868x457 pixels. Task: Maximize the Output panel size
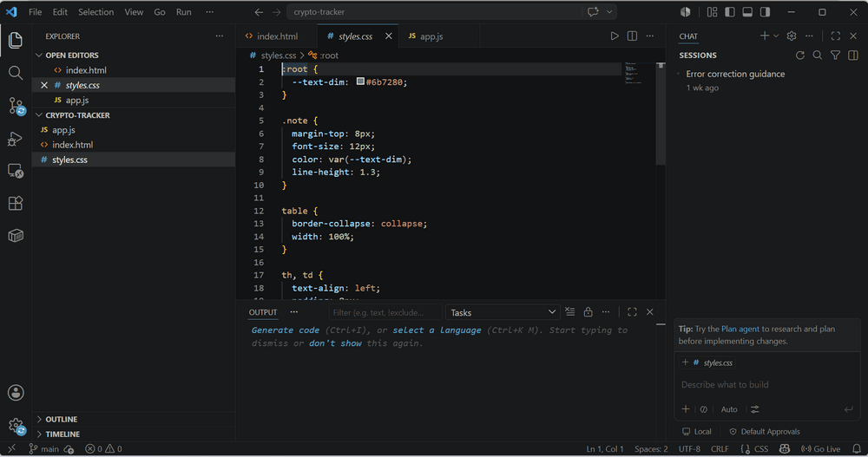tap(632, 312)
